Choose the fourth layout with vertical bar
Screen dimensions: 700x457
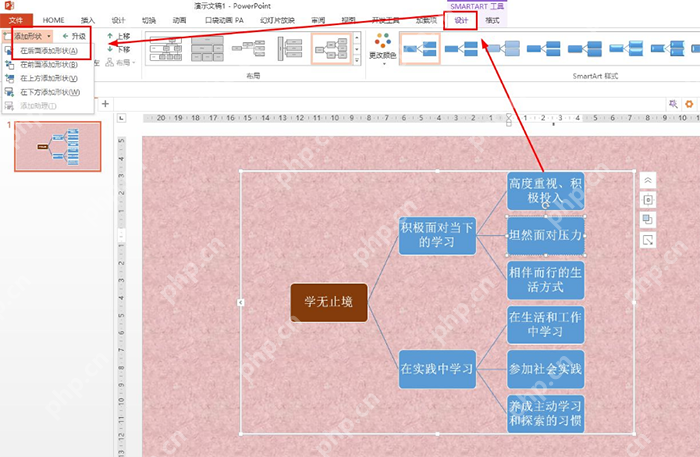click(289, 49)
